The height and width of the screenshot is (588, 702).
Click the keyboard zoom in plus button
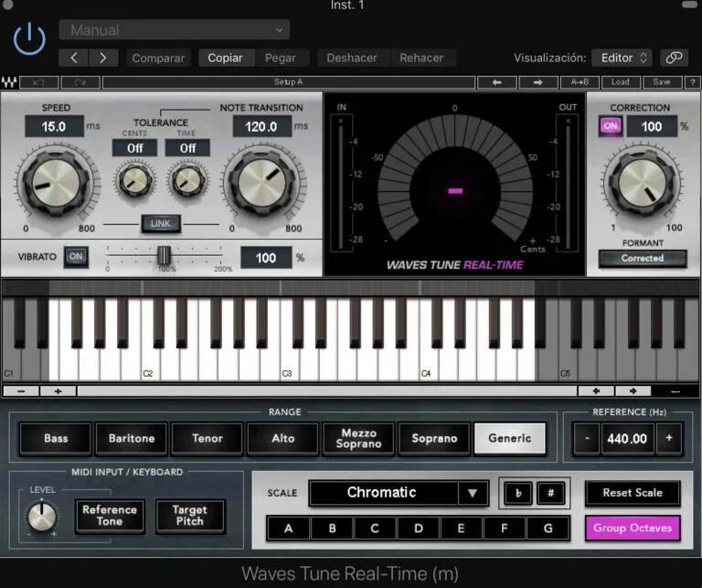click(x=58, y=391)
